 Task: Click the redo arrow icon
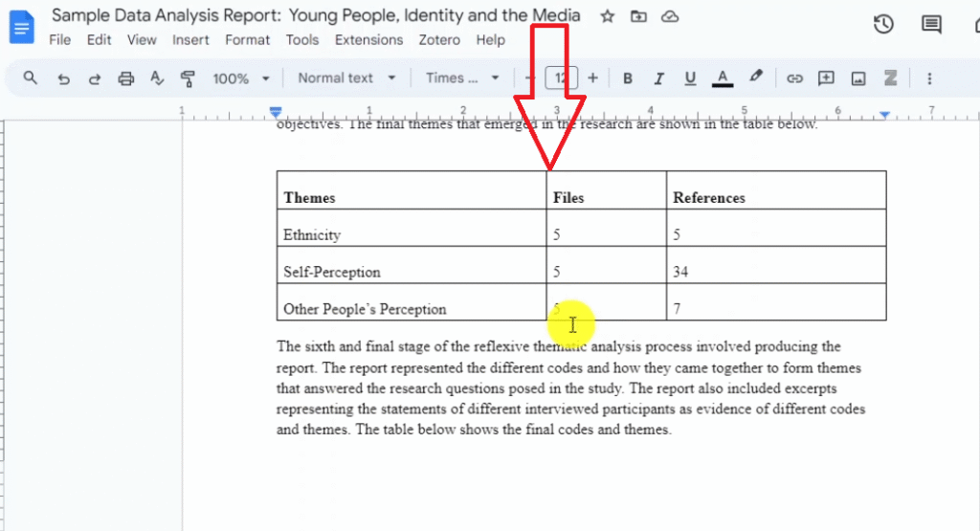[94, 78]
